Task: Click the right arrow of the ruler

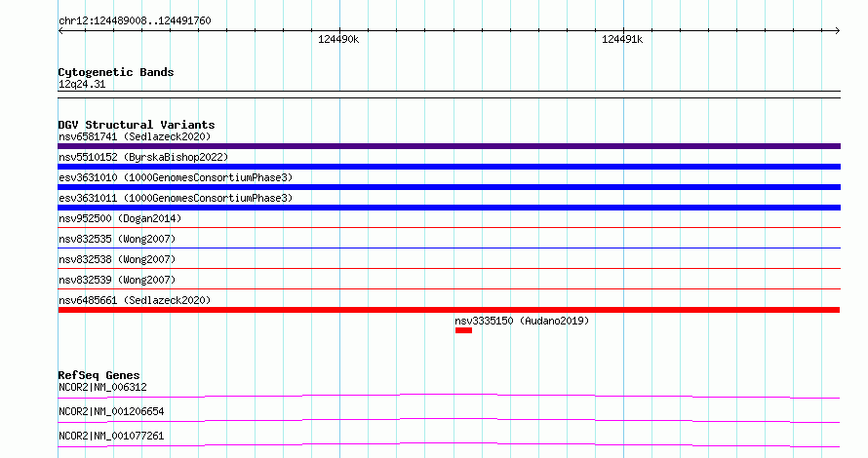Action: [x=838, y=31]
